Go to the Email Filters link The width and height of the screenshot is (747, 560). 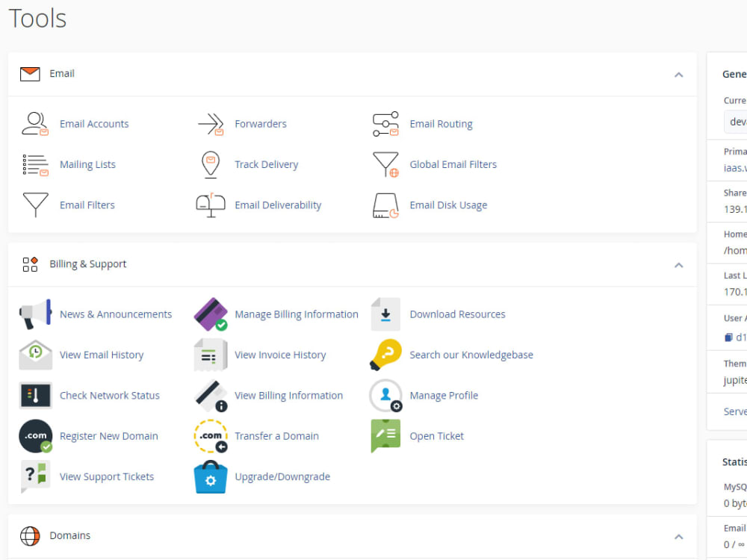87,205
